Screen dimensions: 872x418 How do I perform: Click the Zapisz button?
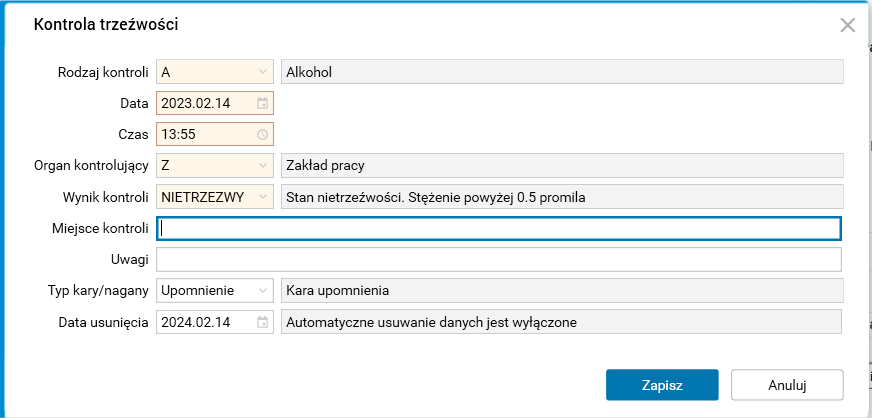pyautogui.click(x=662, y=385)
